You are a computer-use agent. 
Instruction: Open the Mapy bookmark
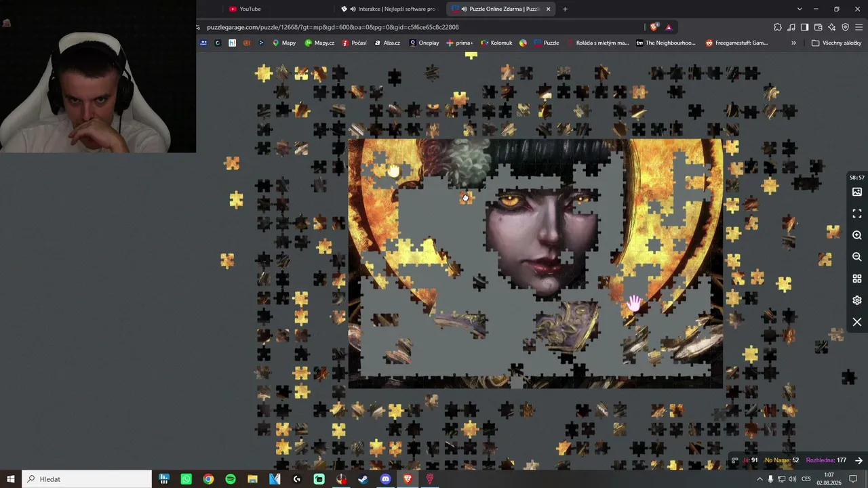tap(284, 43)
